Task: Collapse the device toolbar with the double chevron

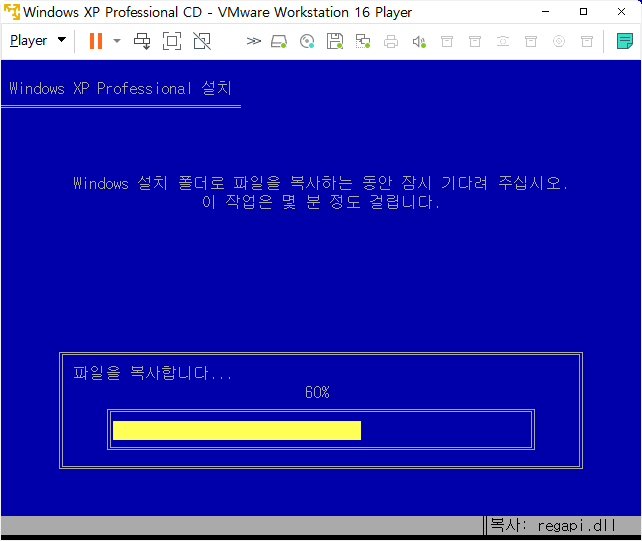Action: click(x=253, y=41)
